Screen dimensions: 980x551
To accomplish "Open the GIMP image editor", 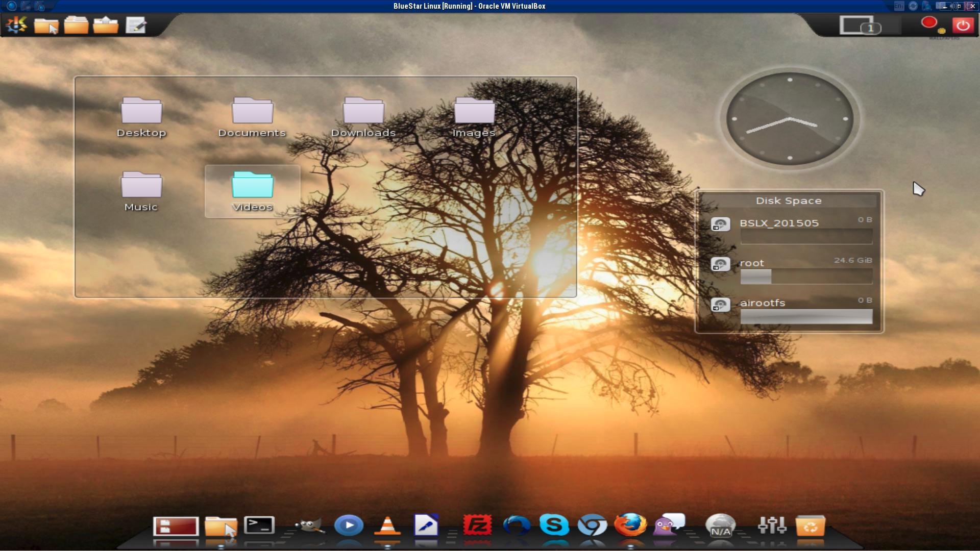I will (310, 525).
